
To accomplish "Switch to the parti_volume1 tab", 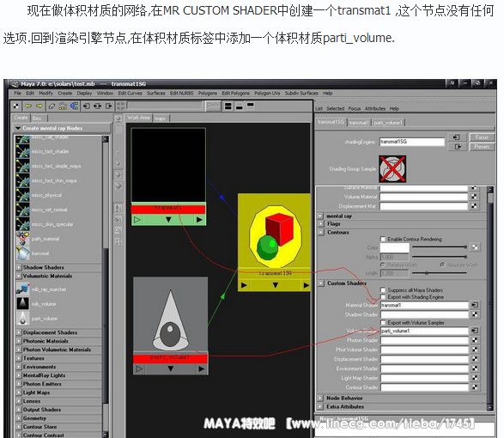I will point(388,123).
